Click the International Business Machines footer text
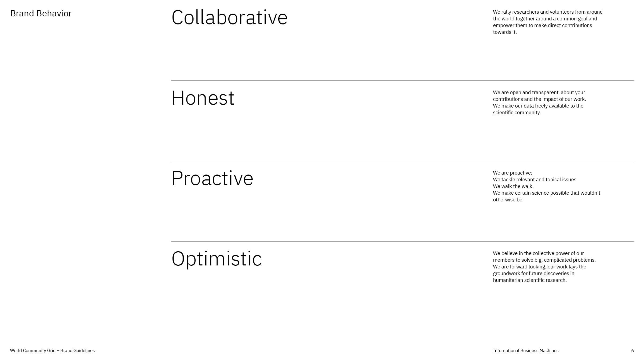The width and height of the screenshot is (644, 362). tap(525, 350)
